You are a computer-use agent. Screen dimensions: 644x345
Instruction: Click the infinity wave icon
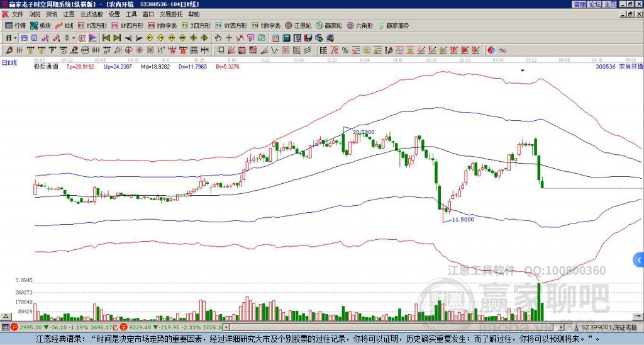point(502,50)
